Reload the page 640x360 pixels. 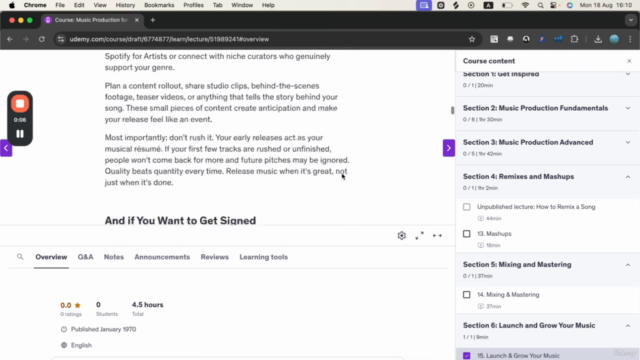click(x=42, y=39)
